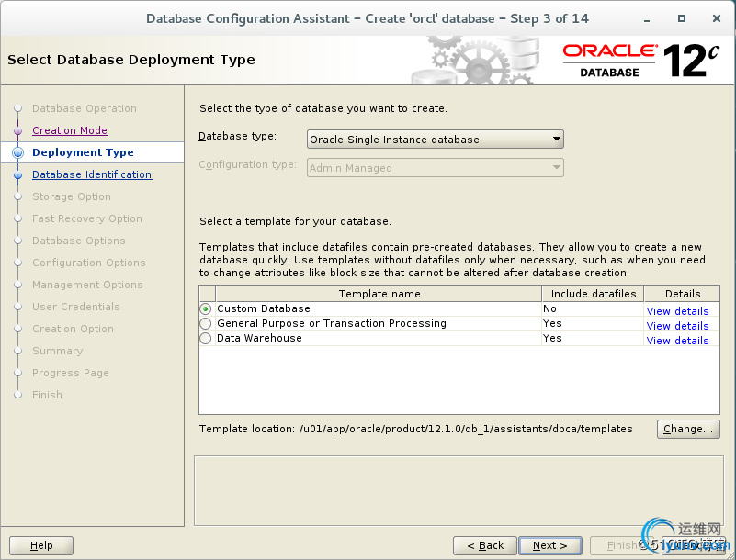Open Help for this step
Image resolution: width=736 pixels, height=560 pixels.
(x=41, y=545)
